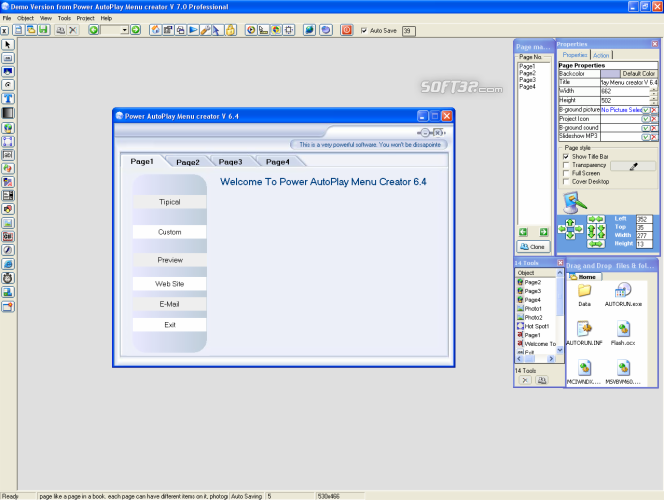Screen dimensions: 664x500
Task: Open the Data folder in Drag and Drop panel
Action: tap(584, 295)
